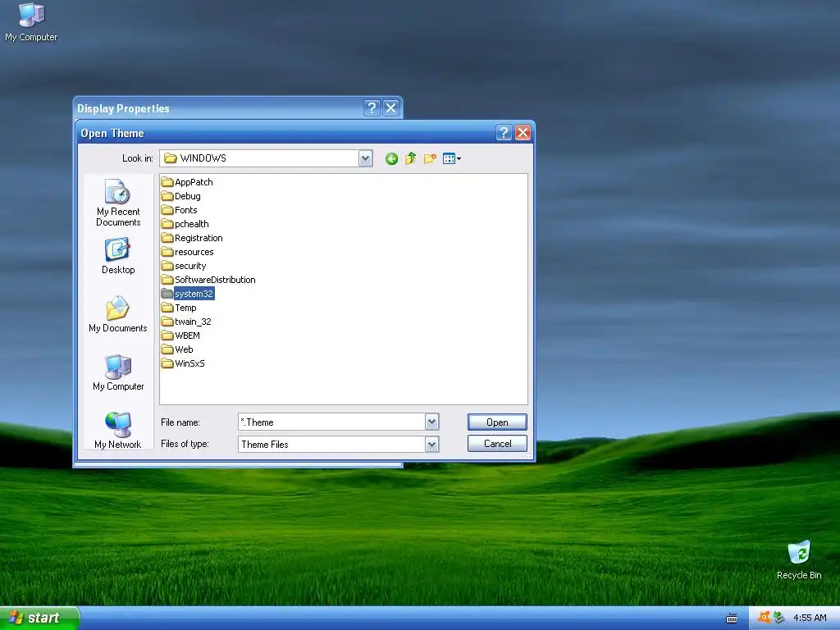The image size is (840, 630).
Task: Jump to Desktop in places bar
Action: point(118,256)
